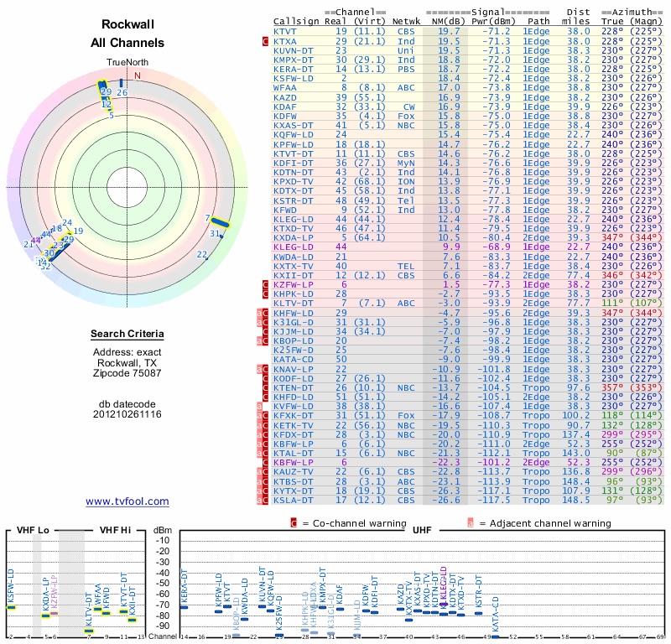Click the channel 31 marker on the radar
Screen dimensions: 671x644
(x=221, y=236)
